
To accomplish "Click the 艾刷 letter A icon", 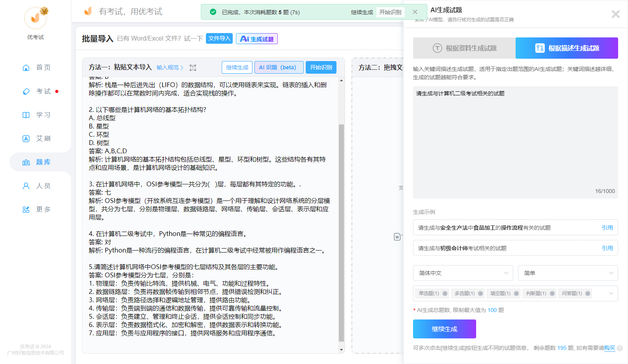I will click(x=26, y=139).
